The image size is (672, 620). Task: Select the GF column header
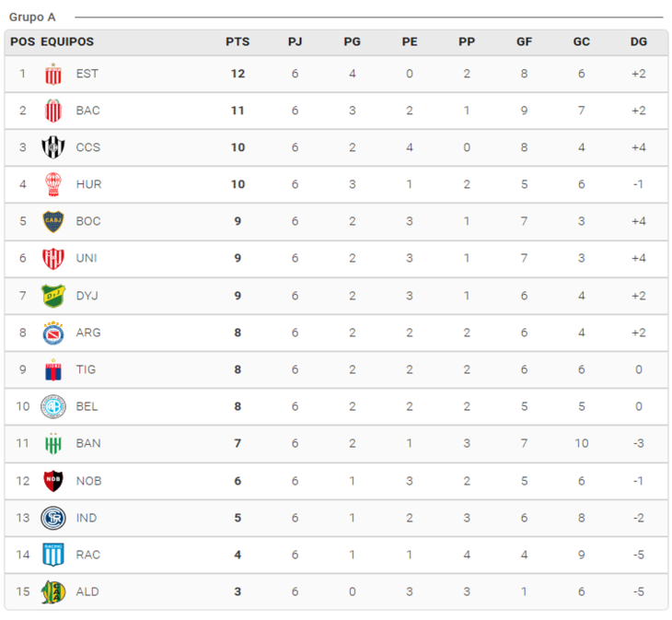[x=524, y=42]
